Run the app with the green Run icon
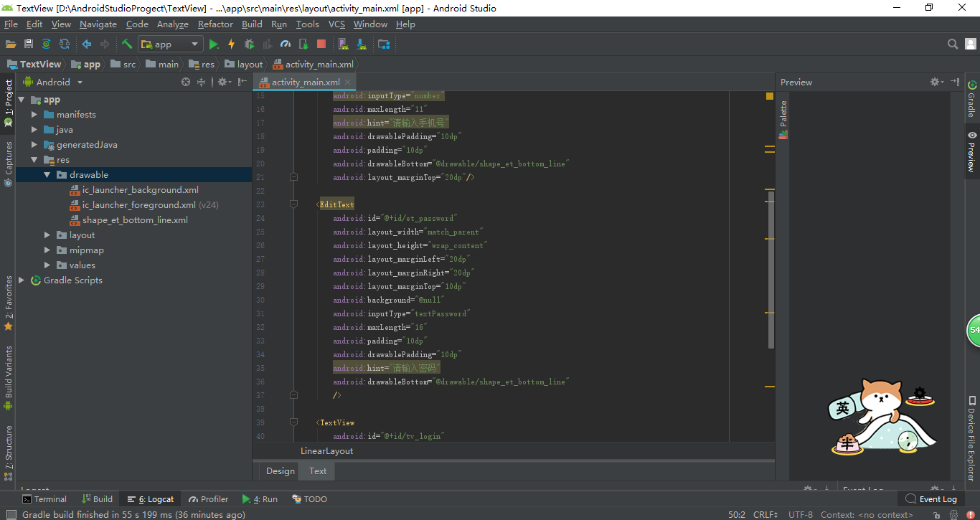Screen dimensions: 980x520 point(213,44)
